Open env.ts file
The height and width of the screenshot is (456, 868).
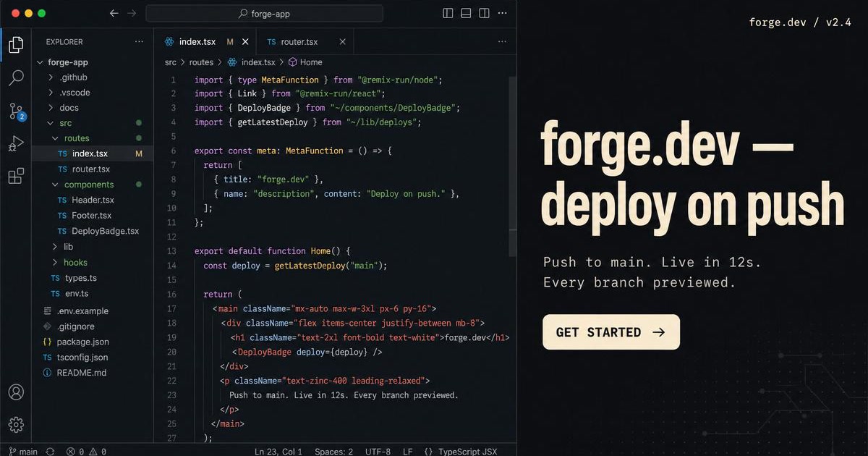(93, 294)
